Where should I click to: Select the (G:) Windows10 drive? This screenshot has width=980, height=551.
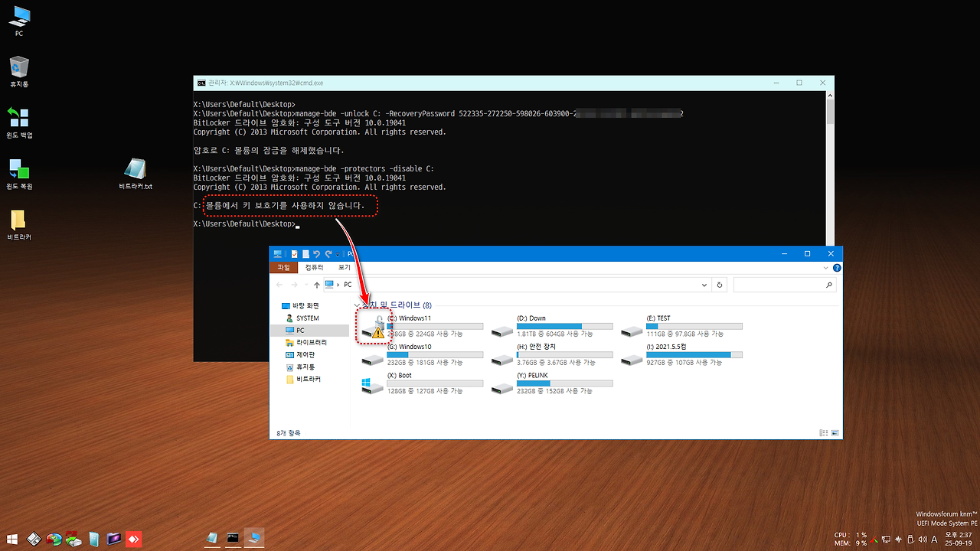pyautogui.click(x=423, y=355)
